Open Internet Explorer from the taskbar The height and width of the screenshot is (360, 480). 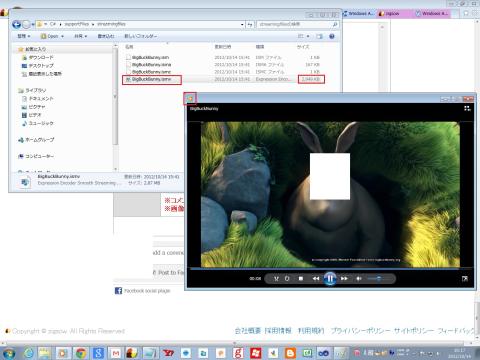pyautogui.click(x=29, y=353)
